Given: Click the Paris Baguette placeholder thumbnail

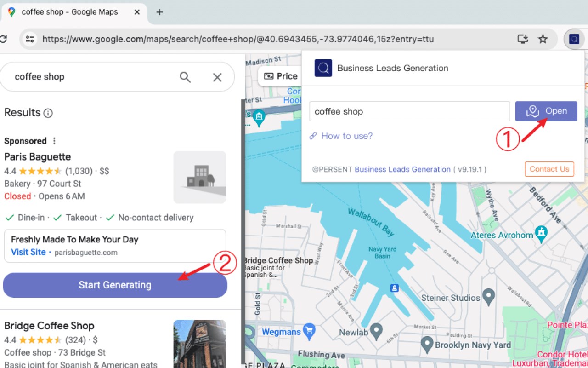Looking at the screenshot, I should (x=200, y=177).
